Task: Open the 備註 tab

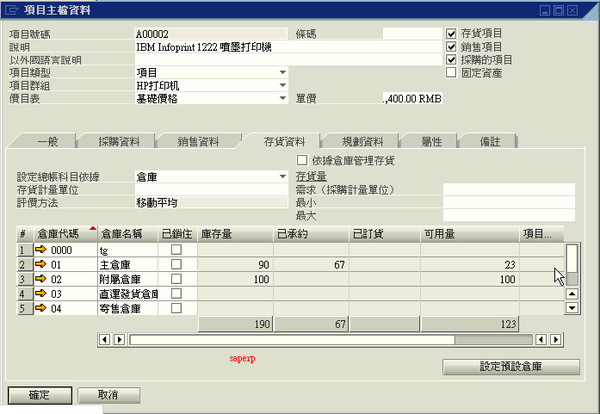Action: [490, 142]
